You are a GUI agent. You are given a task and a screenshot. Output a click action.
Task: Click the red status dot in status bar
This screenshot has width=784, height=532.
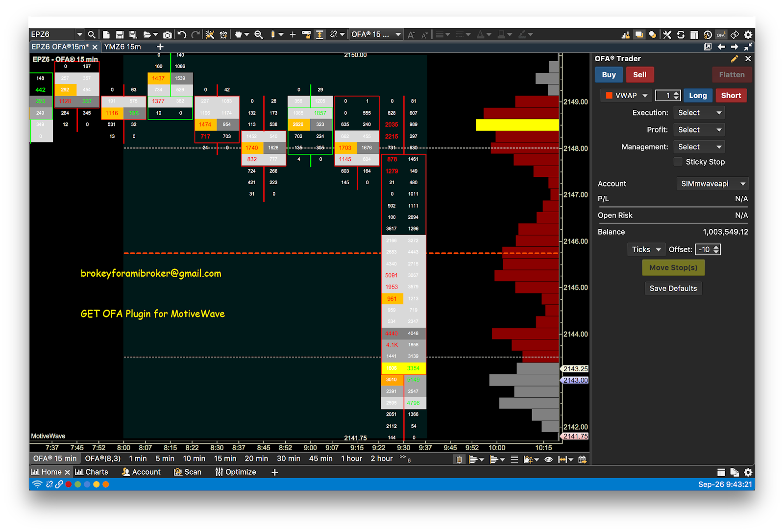point(69,484)
